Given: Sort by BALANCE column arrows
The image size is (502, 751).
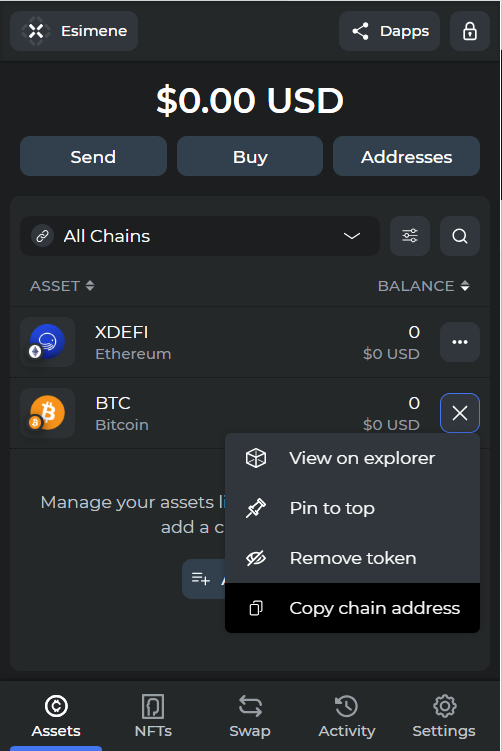Looking at the screenshot, I should click(465, 286).
